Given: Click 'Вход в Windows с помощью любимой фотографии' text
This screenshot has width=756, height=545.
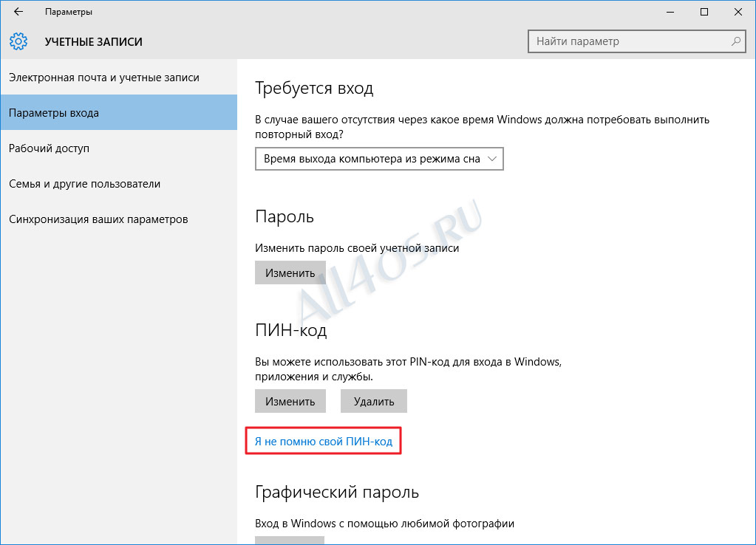Looking at the screenshot, I should click(x=384, y=524).
